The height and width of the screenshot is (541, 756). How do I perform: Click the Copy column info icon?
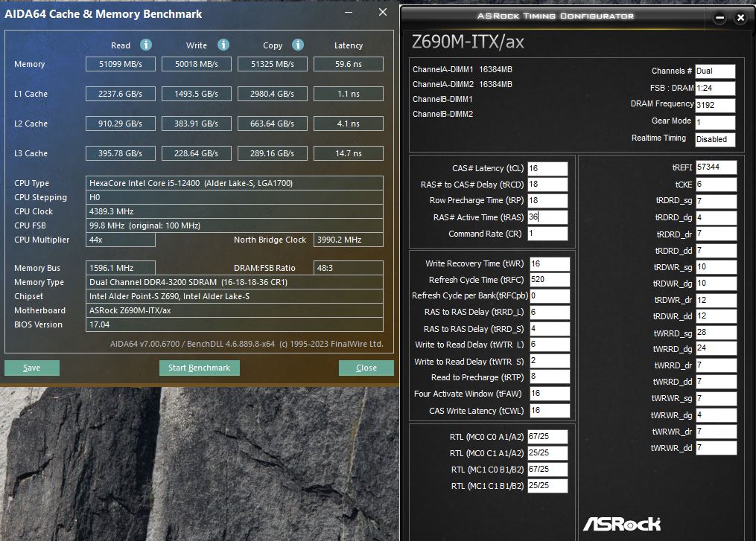[x=298, y=45]
